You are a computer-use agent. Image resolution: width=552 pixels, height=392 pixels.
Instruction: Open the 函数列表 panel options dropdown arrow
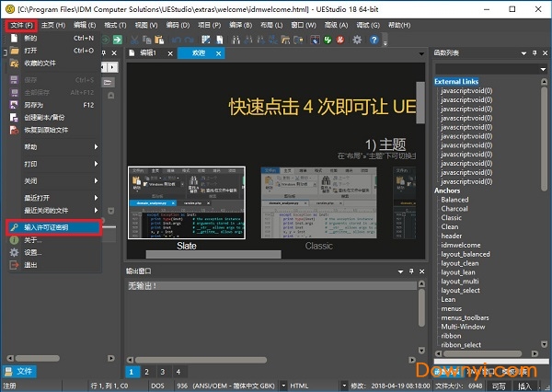click(523, 53)
